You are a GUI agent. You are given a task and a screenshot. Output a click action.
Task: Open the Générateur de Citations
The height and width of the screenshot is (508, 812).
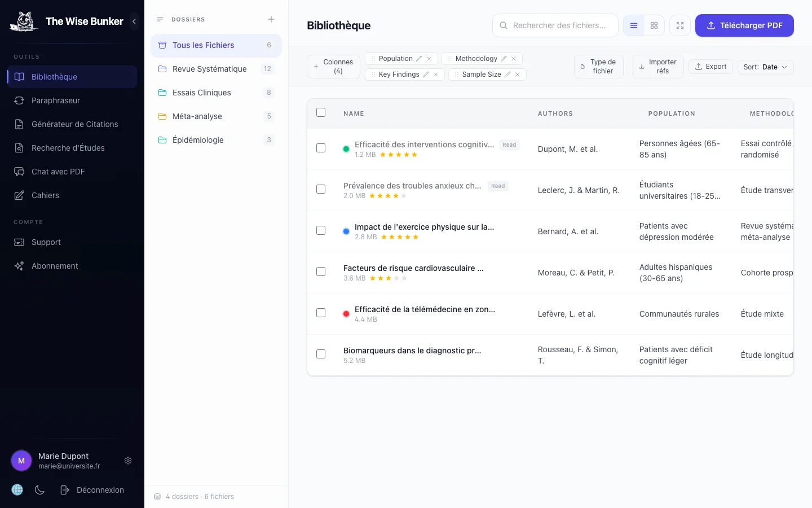pos(74,124)
